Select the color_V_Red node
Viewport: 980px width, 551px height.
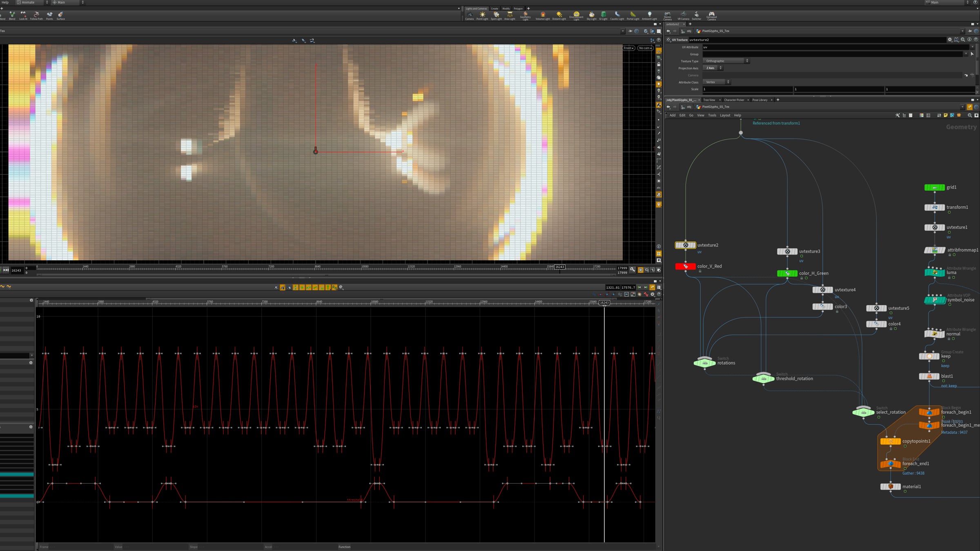686,267
